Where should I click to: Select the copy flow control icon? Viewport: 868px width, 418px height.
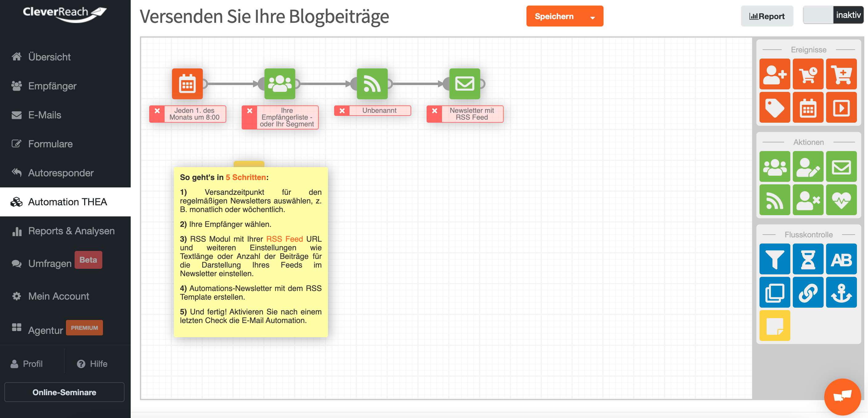pos(774,292)
